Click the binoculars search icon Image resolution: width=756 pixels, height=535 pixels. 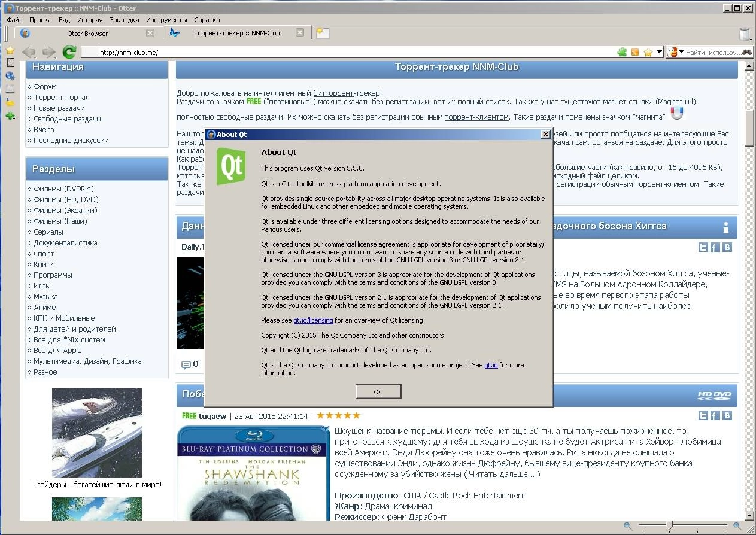click(x=748, y=53)
